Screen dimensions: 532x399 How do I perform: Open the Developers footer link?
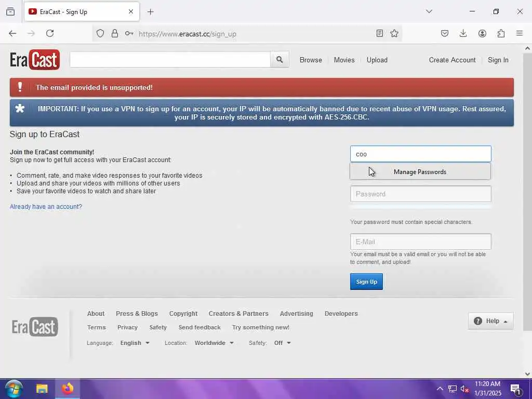coord(341,314)
